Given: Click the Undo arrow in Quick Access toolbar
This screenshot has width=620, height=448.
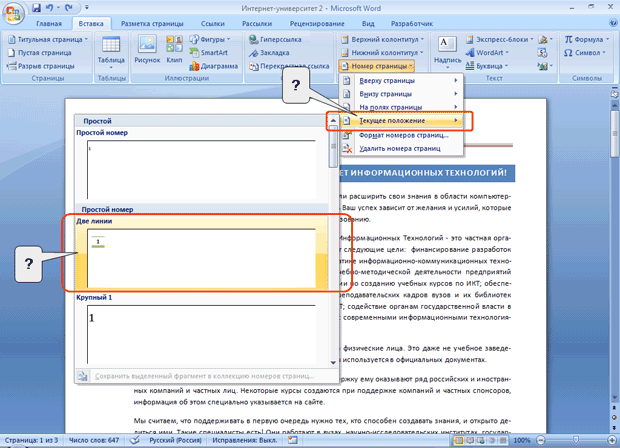Looking at the screenshot, I should (49, 8).
